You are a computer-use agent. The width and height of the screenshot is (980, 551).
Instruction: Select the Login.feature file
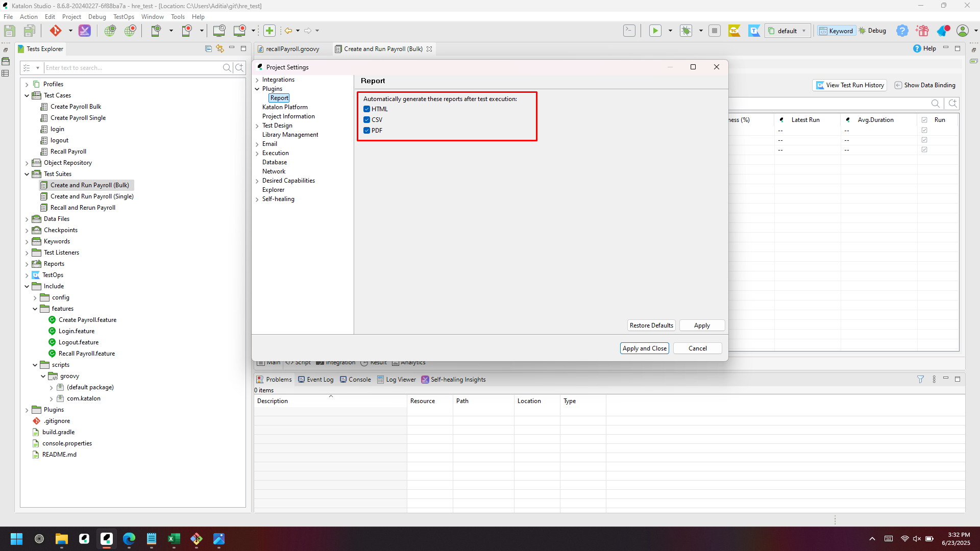[77, 331]
